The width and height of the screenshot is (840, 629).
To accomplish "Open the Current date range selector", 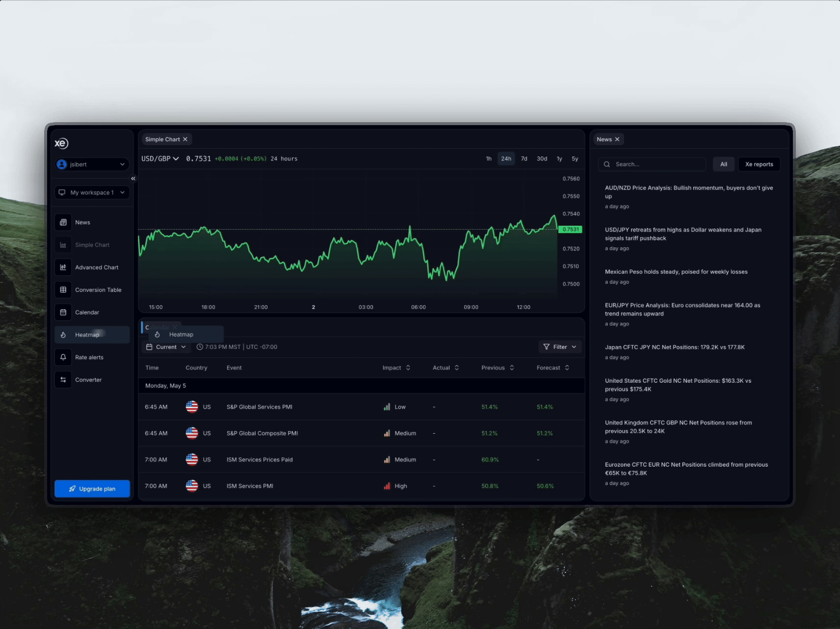I will 166,346.
